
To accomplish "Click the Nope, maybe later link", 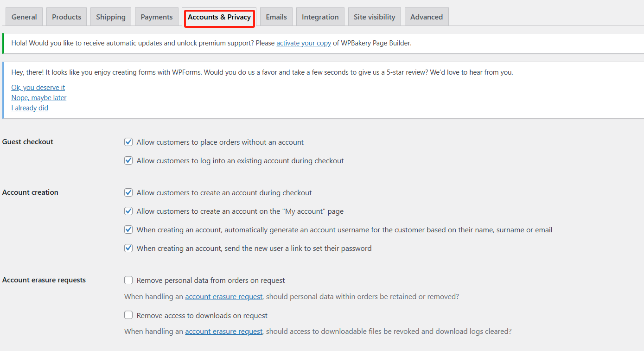I will [x=38, y=97].
